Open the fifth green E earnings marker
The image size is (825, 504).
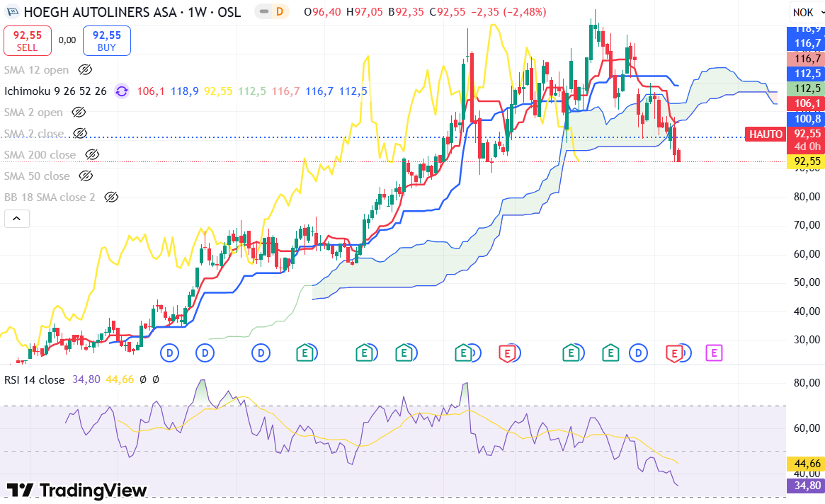(x=571, y=353)
